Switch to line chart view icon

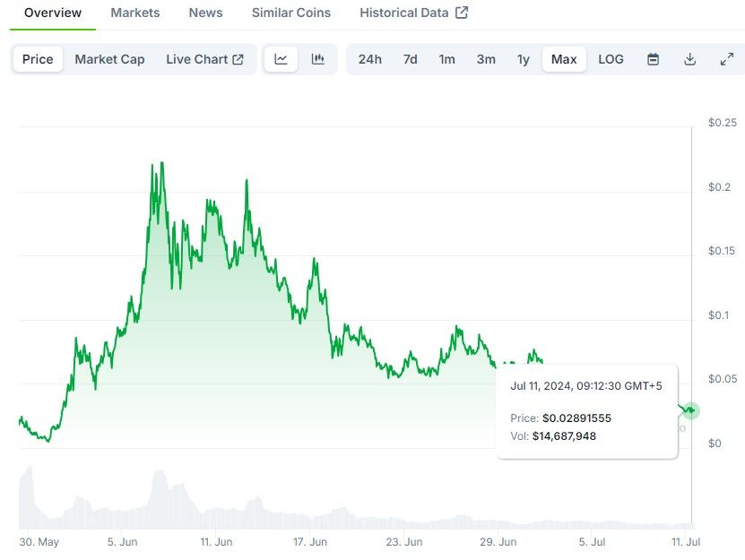click(281, 59)
